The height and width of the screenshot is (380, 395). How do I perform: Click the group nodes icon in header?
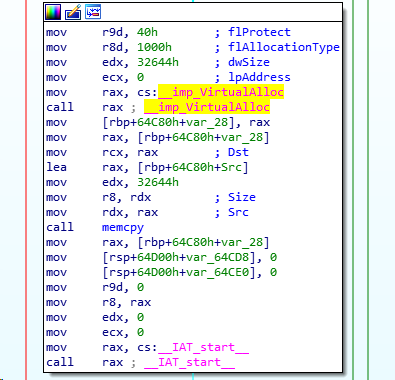click(93, 12)
